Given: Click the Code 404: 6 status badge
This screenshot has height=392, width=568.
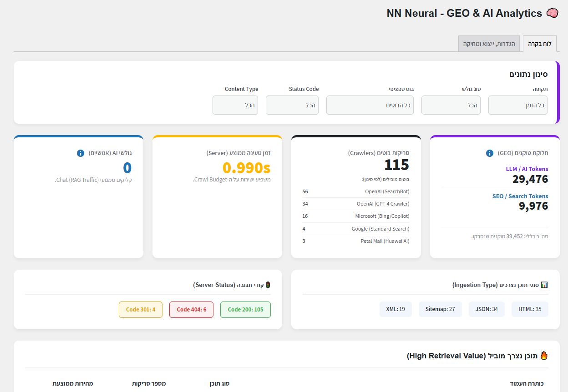Looking at the screenshot, I should click(x=191, y=310).
